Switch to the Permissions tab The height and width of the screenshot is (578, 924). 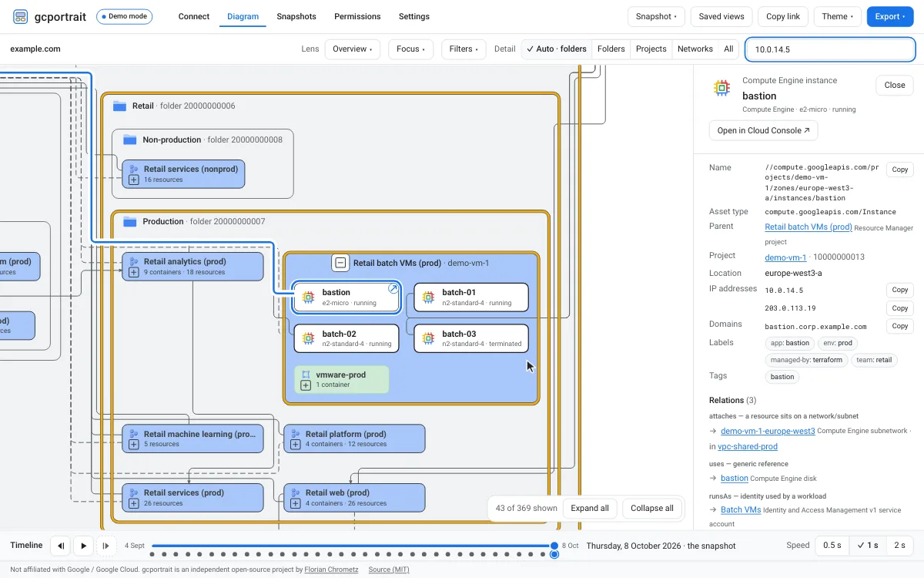coord(357,16)
